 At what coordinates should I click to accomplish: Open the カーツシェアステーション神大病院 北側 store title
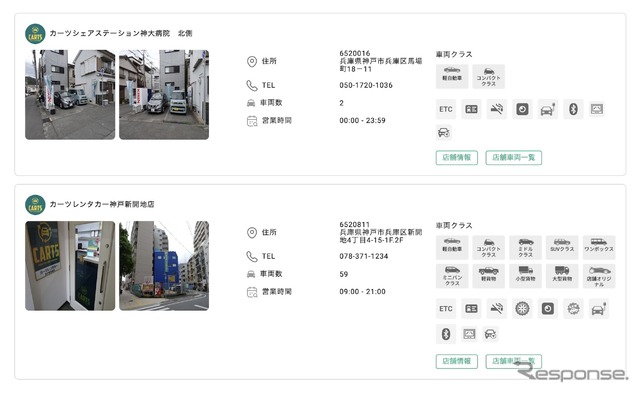(121, 33)
